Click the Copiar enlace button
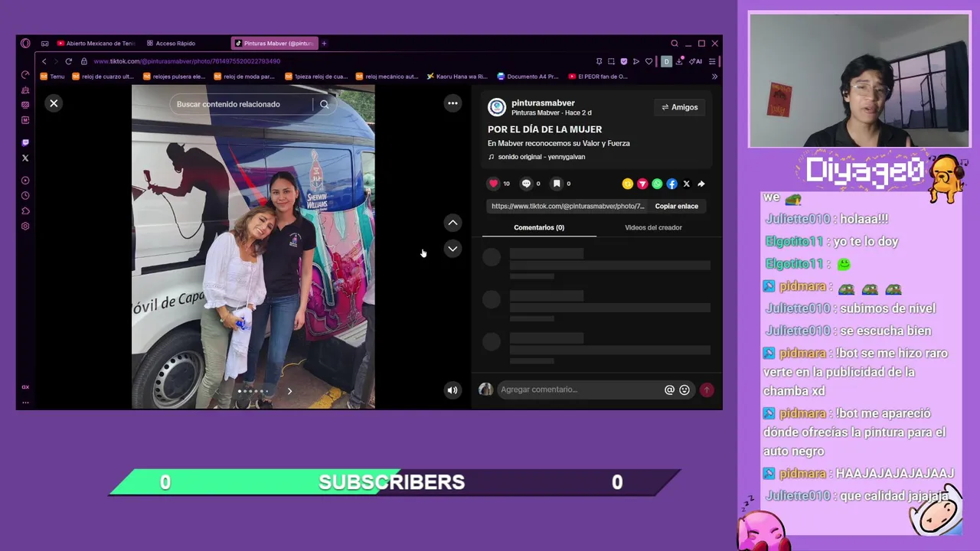980x551 pixels. point(677,206)
